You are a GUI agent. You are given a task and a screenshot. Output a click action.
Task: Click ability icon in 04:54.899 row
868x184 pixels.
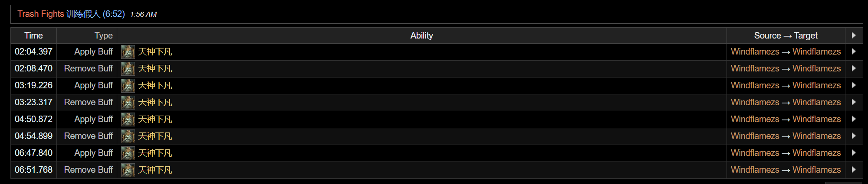[x=128, y=136]
